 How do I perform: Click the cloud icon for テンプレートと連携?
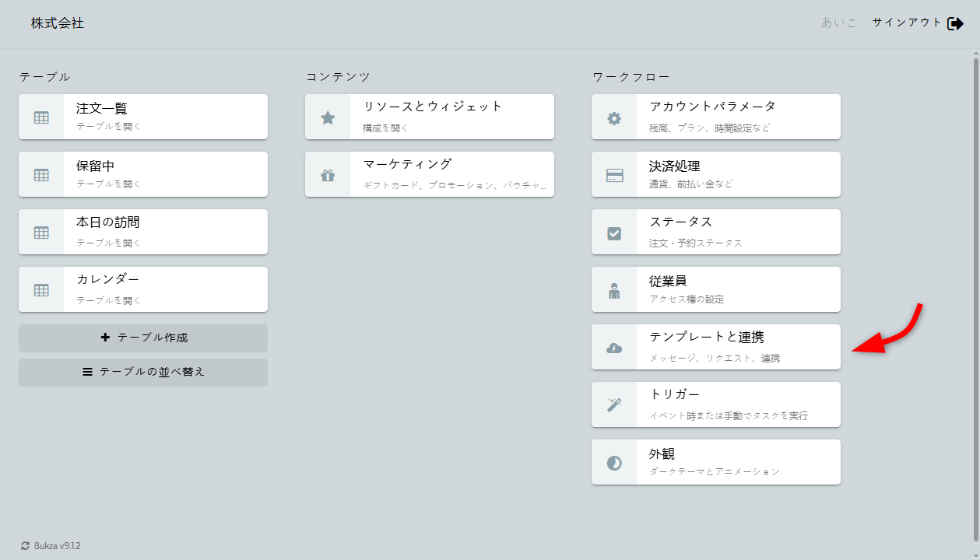(x=614, y=348)
